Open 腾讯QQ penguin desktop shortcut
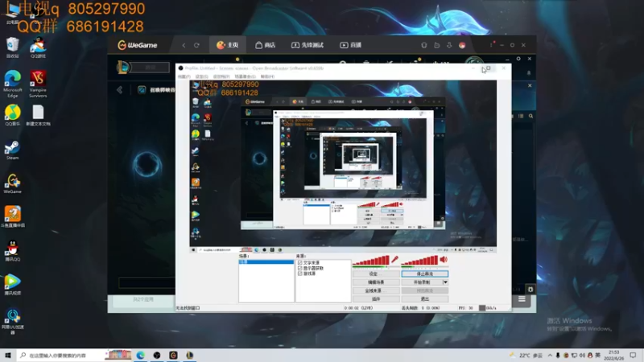This screenshot has height=362, width=644. (x=13, y=251)
